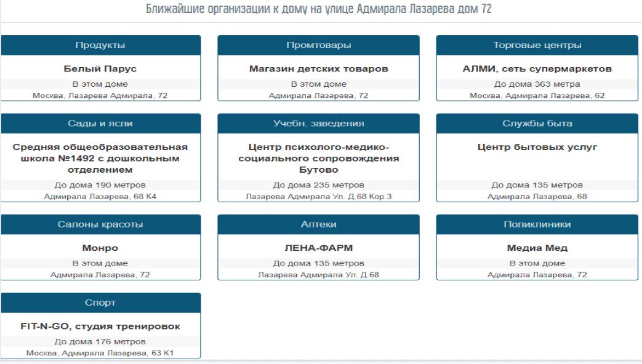The image size is (642, 364).
Task: Open the Поликлиники category header
Action: pyautogui.click(x=537, y=224)
